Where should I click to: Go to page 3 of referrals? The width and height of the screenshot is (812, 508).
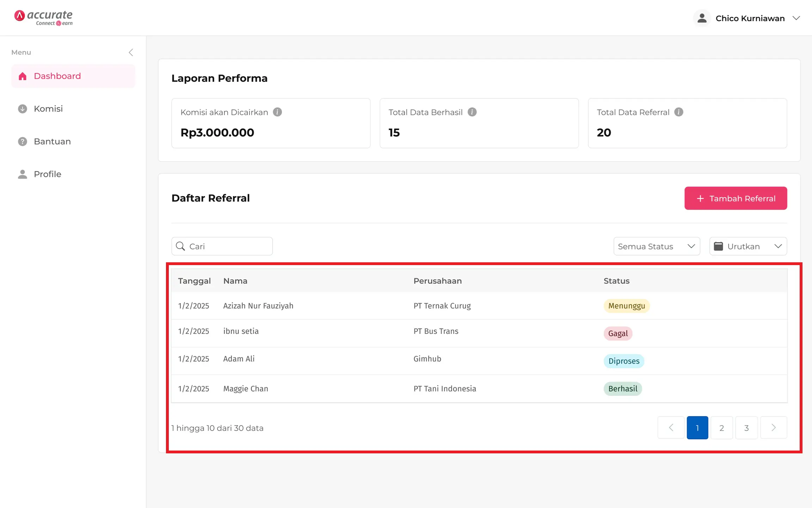746,428
